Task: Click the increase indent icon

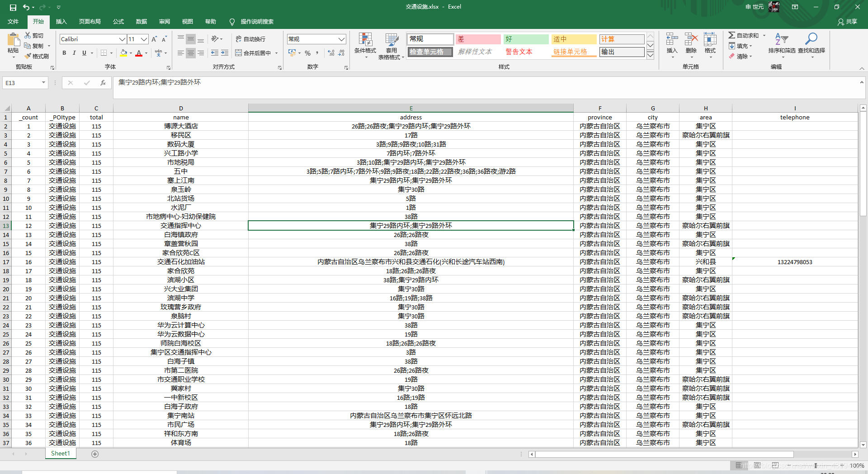Action: 225,53
